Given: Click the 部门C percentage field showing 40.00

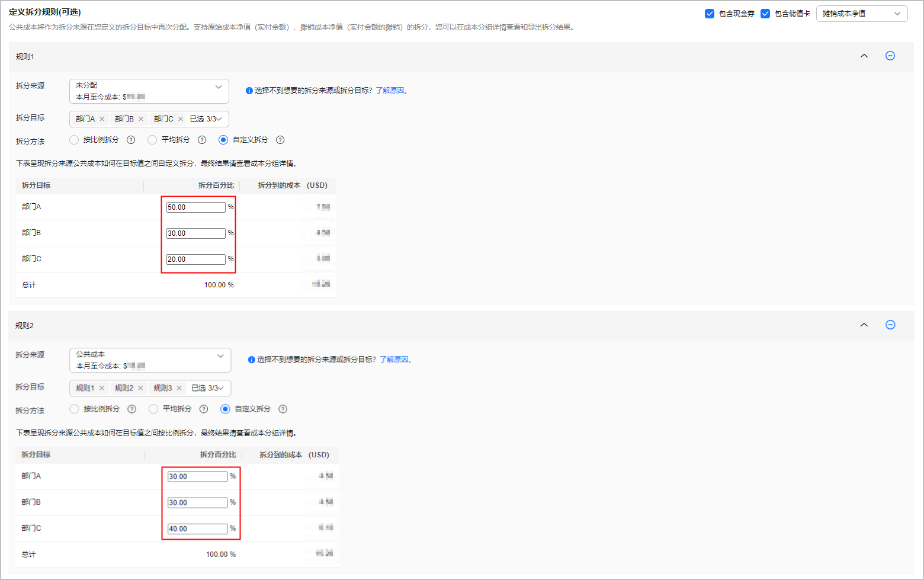Looking at the screenshot, I should pos(198,528).
